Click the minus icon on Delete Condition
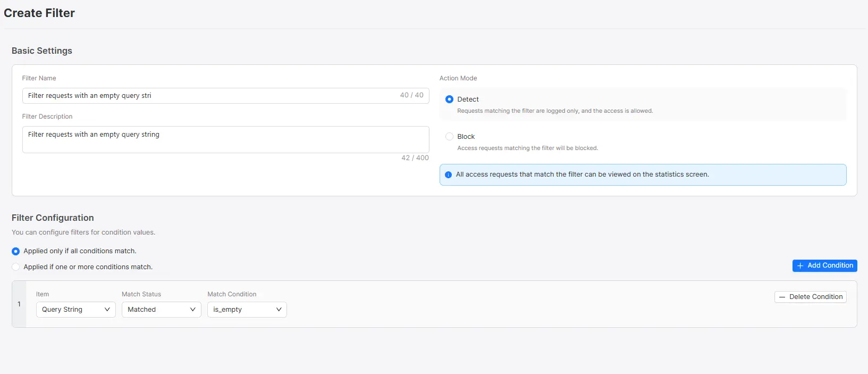Viewport: 868px width, 374px height. [782, 297]
